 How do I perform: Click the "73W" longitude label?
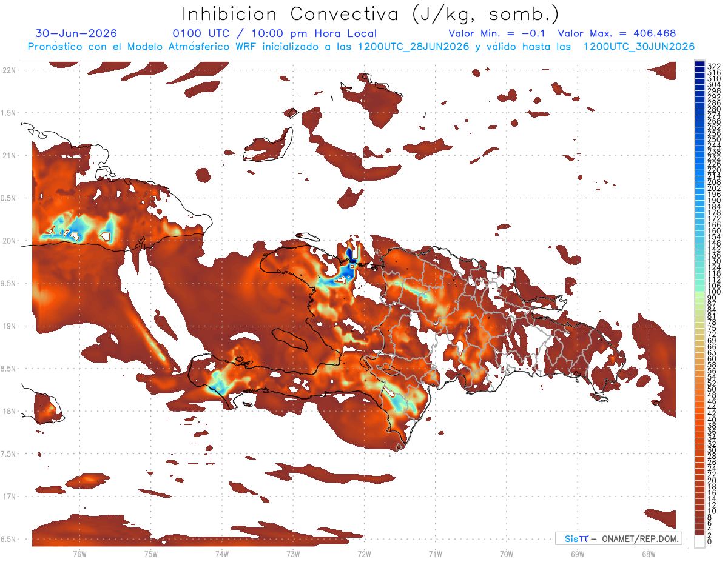coord(293,554)
